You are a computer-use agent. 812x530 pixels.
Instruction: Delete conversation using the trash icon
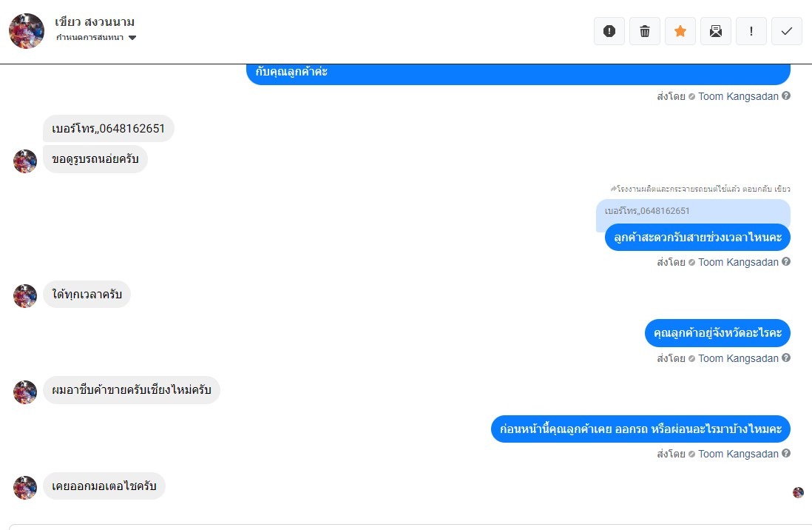click(x=645, y=31)
